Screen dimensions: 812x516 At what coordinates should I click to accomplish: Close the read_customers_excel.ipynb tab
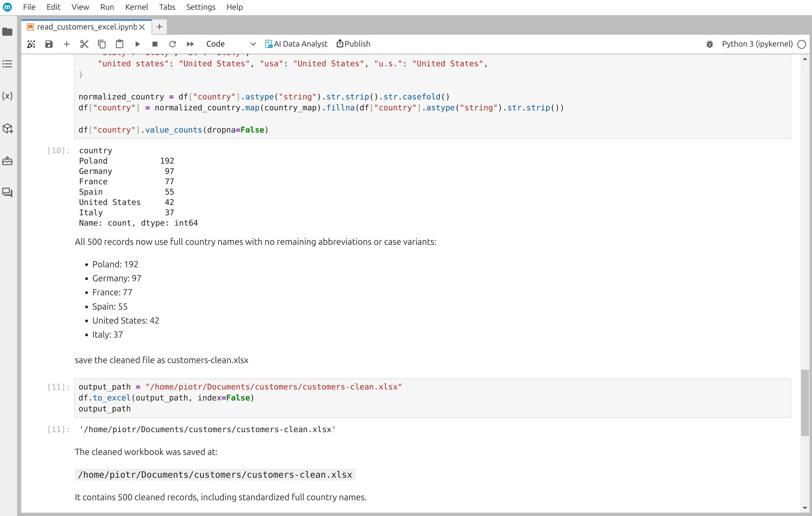(x=142, y=27)
